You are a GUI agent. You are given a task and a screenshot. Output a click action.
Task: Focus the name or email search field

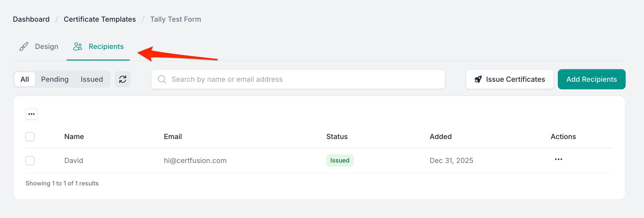pos(302,79)
